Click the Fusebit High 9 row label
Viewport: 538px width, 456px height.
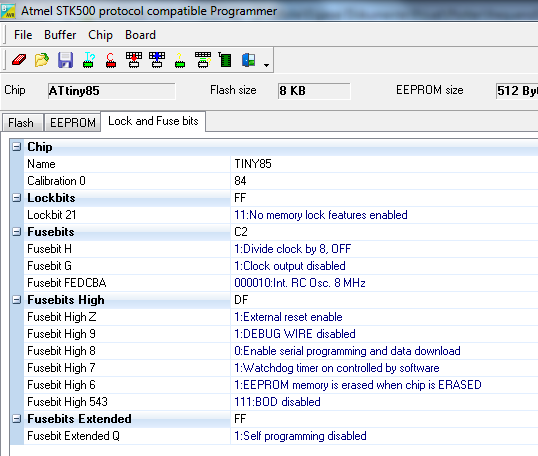pyautogui.click(x=61, y=334)
